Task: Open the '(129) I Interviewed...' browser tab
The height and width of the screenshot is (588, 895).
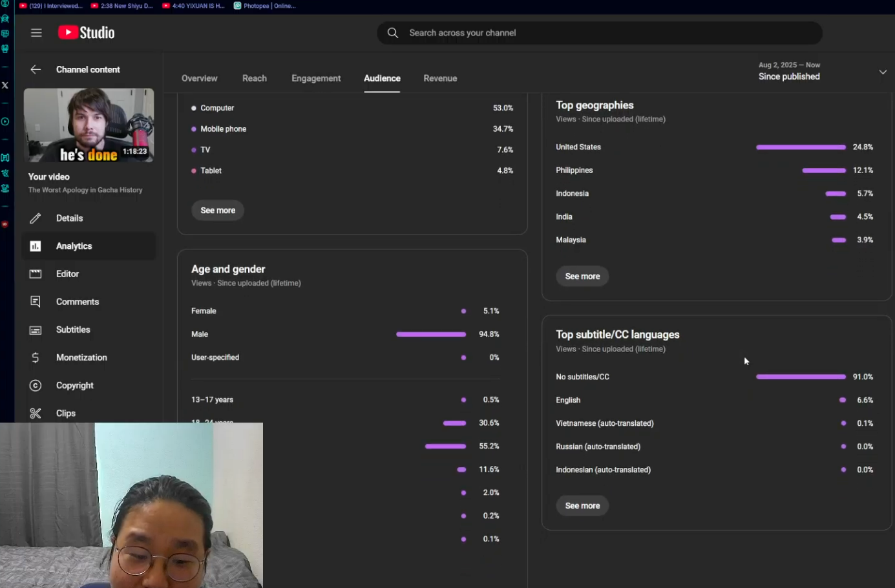Action: point(51,6)
